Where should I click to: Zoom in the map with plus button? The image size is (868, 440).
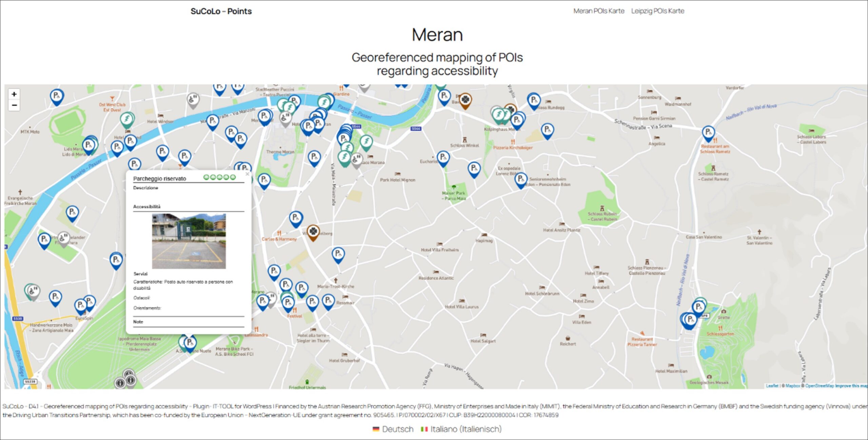14,94
